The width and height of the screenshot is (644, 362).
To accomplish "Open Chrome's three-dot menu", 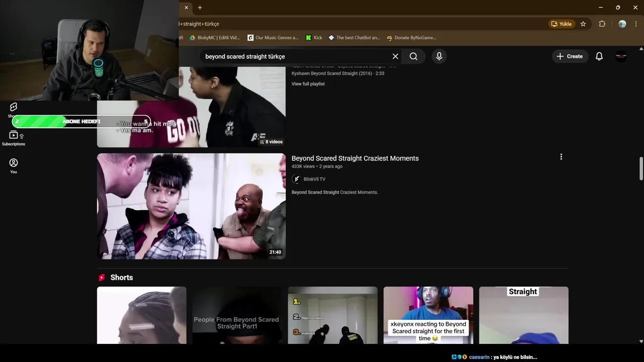I will pyautogui.click(x=636, y=24).
